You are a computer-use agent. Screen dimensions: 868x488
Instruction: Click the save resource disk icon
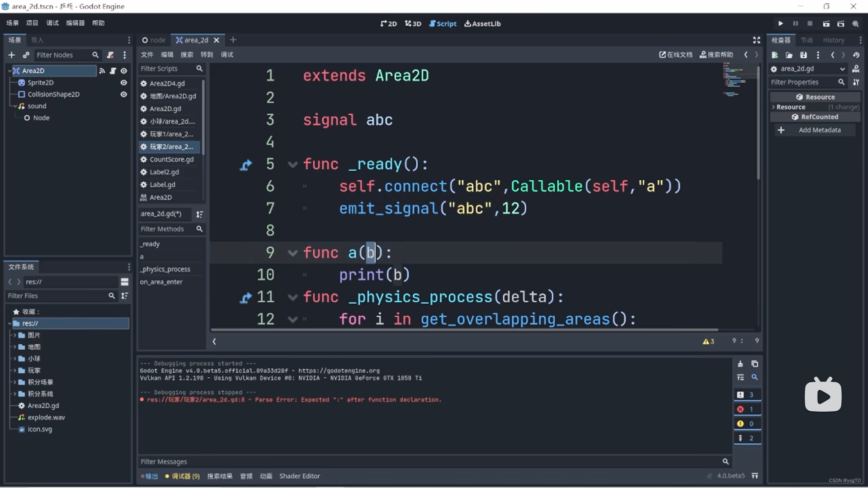[x=803, y=55]
